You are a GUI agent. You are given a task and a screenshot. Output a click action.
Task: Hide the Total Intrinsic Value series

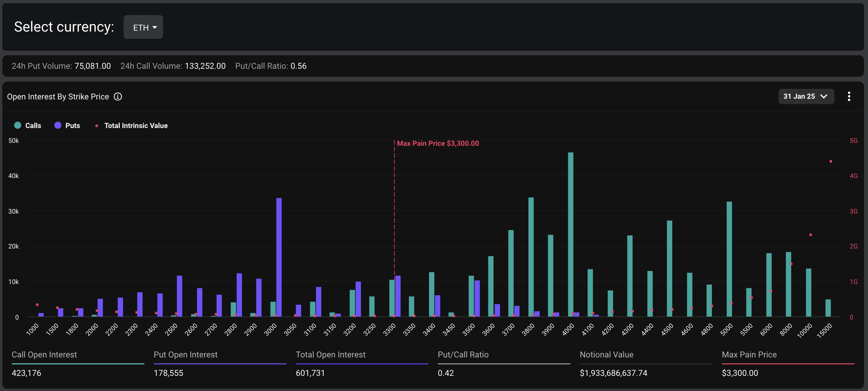click(135, 125)
